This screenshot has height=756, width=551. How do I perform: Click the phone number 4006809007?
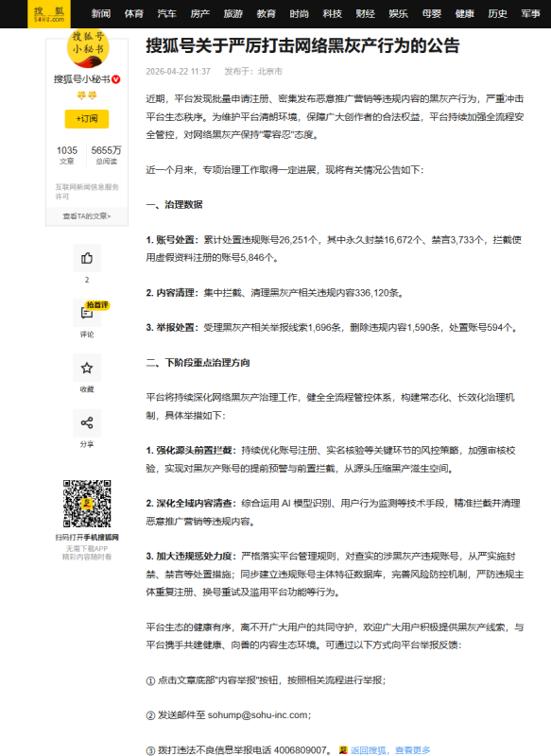[301, 749]
